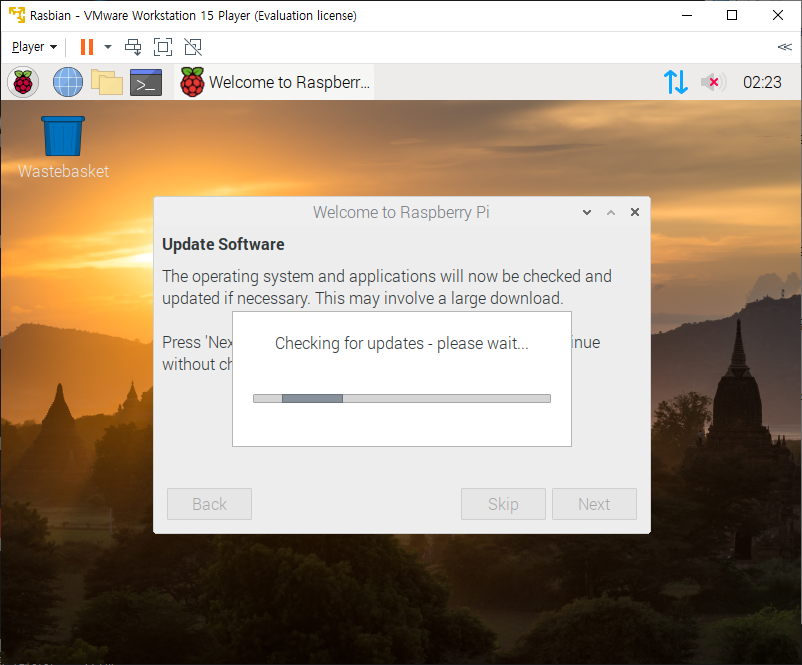Viewport: 802px width, 665px height.
Task: Launch the web browser globe icon
Action: click(x=68, y=82)
